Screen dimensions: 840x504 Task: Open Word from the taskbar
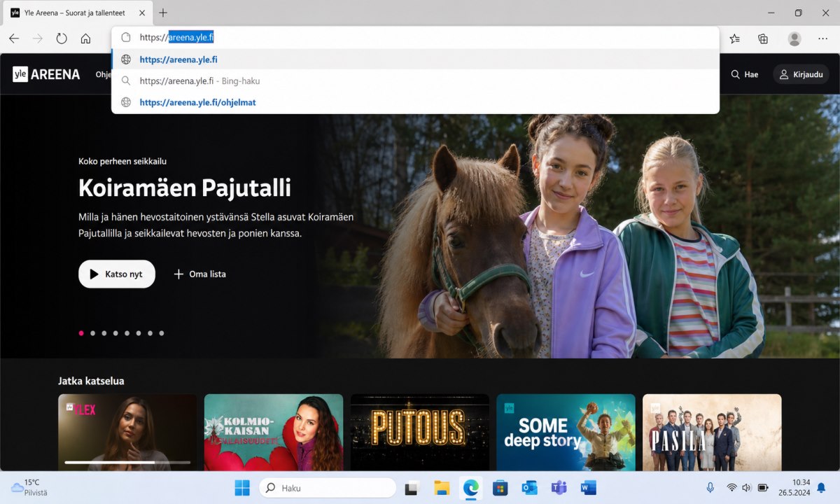(x=588, y=488)
